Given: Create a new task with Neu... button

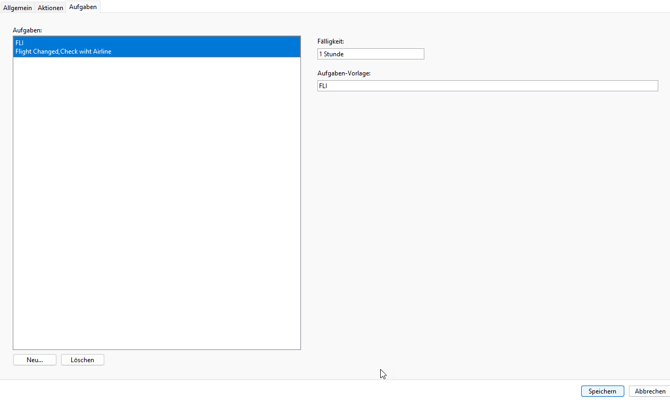Looking at the screenshot, I should (x=35, y=360).
